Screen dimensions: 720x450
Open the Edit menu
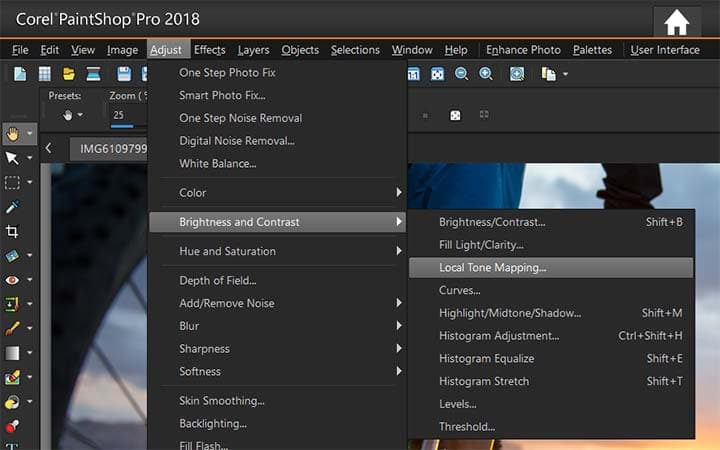coord(49,50)
